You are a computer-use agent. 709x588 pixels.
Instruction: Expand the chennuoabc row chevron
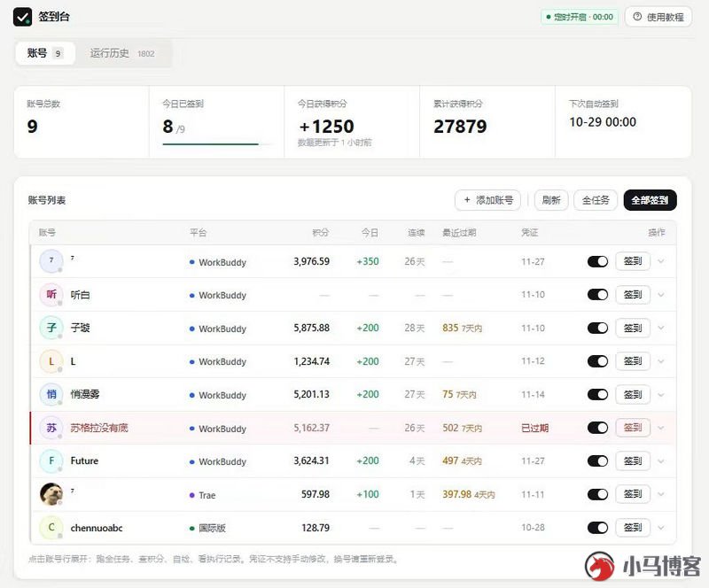click(661, 528)
